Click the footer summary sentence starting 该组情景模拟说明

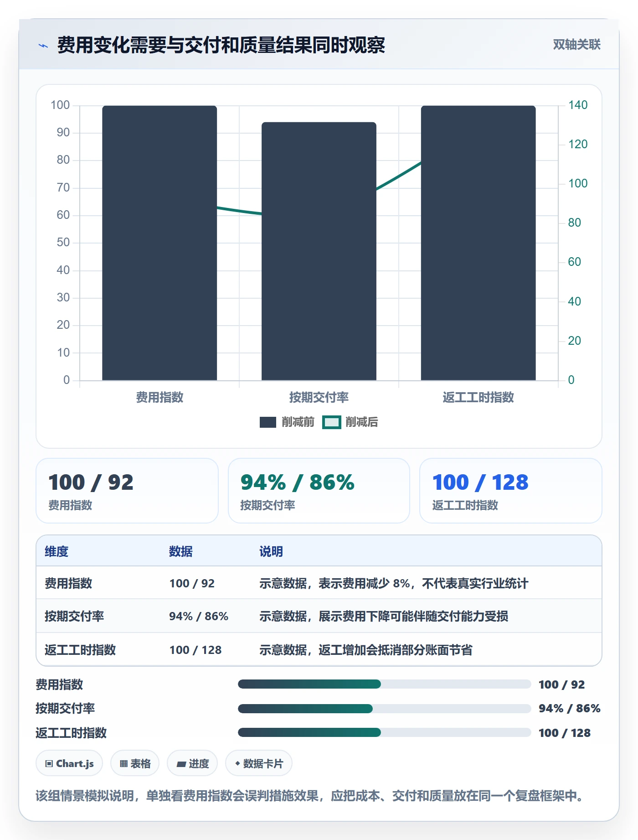click(309, 796)
